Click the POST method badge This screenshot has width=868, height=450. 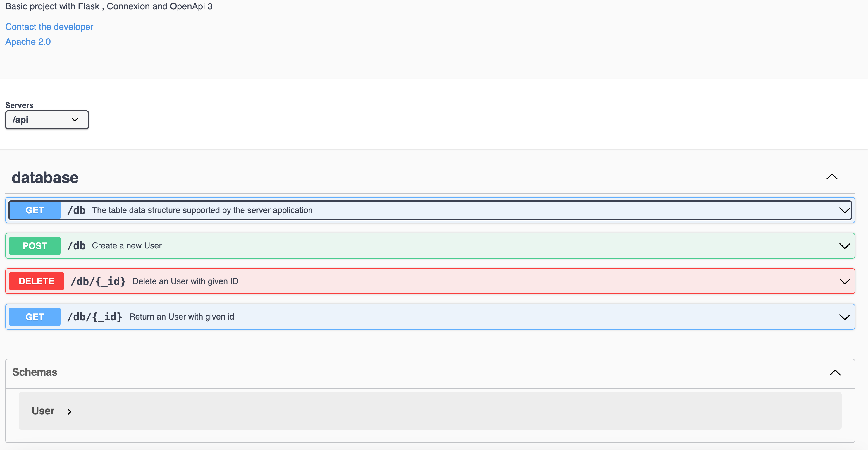[x=35, y=246]
